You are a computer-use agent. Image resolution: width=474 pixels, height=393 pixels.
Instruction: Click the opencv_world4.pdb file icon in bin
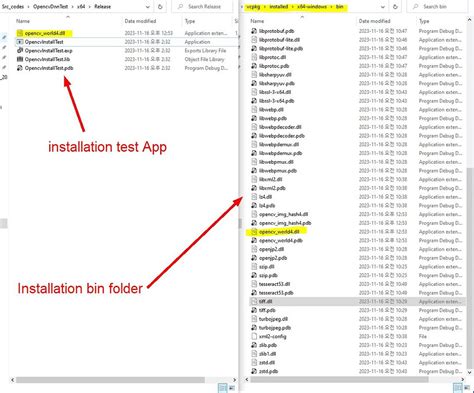pos(254,240)
